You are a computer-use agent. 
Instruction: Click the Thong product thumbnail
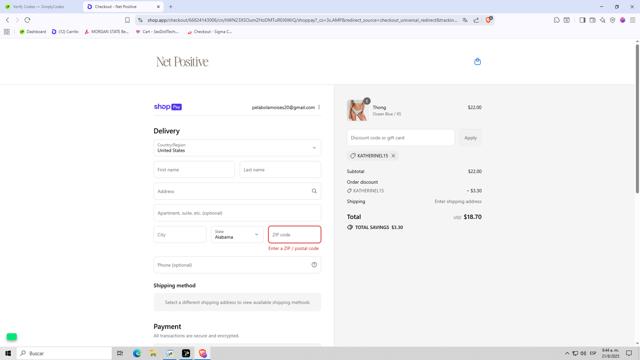tap(357, 110)
